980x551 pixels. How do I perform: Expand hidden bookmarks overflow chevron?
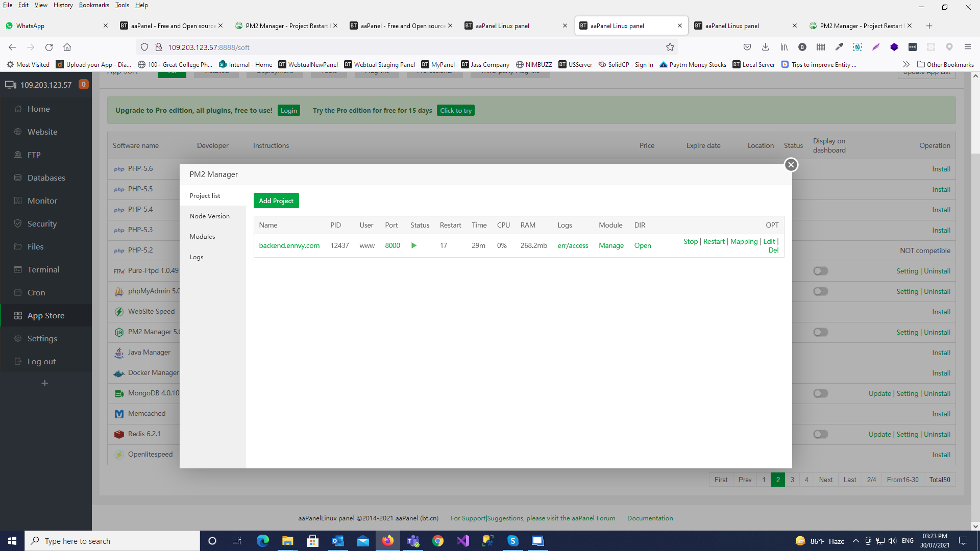click(x=906, y=64)
